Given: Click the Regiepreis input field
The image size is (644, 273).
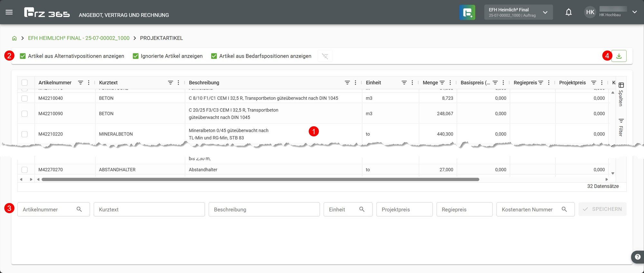Looking at the screenshot, I should 464,209.
